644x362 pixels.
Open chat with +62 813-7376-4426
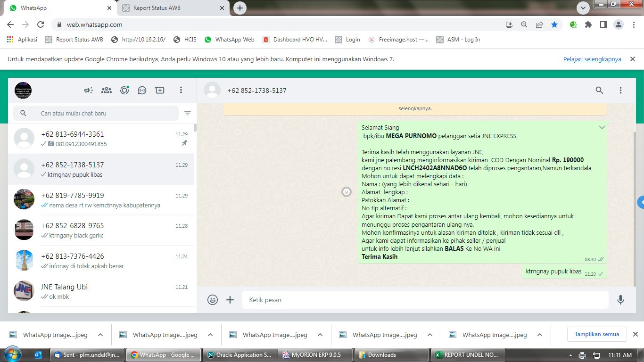tap(101, 261)
